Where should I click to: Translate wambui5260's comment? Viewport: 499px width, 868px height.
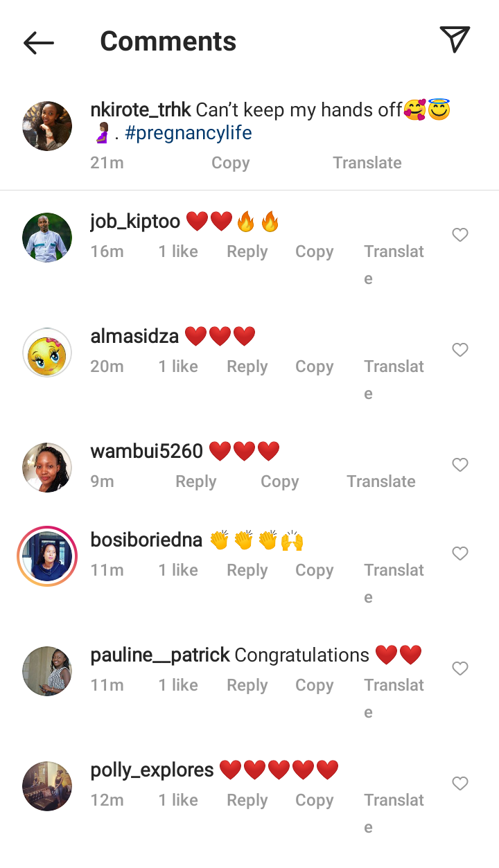[x=381, y=481]
